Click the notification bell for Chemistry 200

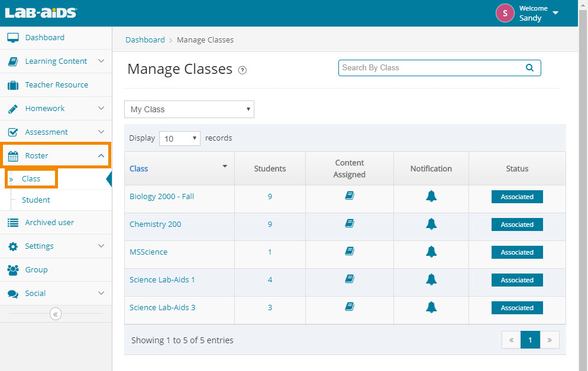point(431,224)
